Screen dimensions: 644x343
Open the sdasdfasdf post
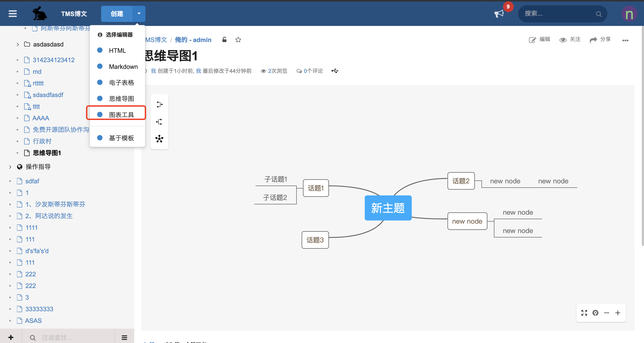tap(48, 95)
